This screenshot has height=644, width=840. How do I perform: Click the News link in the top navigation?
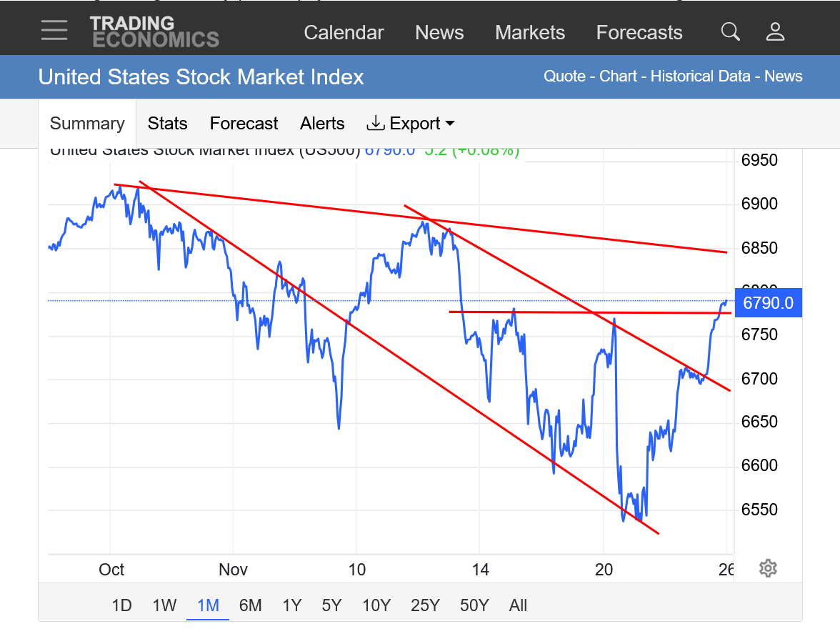[439, 33]
